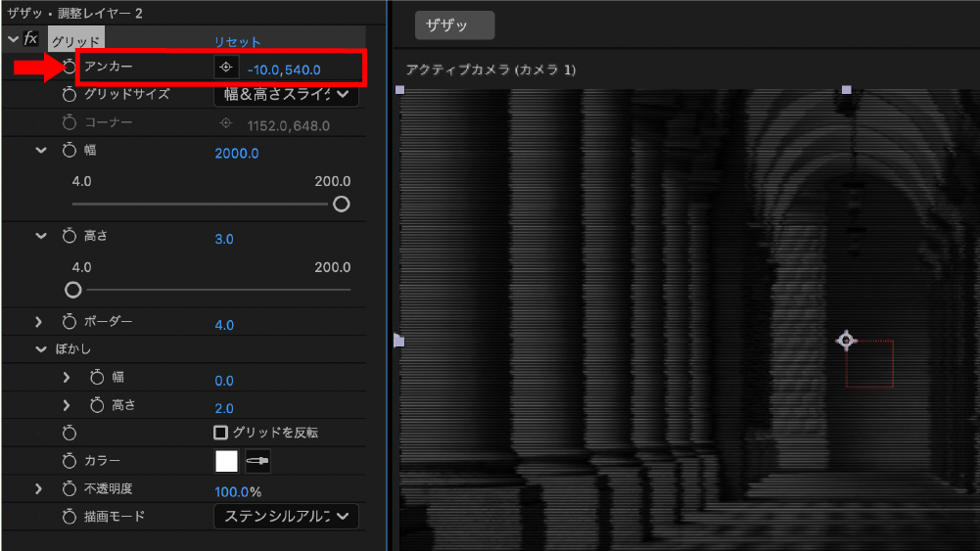
Task: Toggle the 不透明度 stopwatch
Action: click(69, 488)
